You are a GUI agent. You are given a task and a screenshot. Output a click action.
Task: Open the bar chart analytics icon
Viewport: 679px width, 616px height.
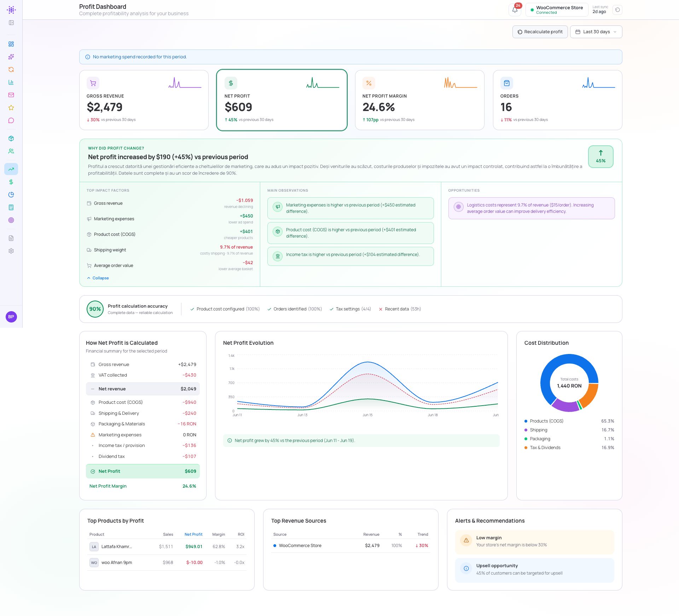coord(11,82)
